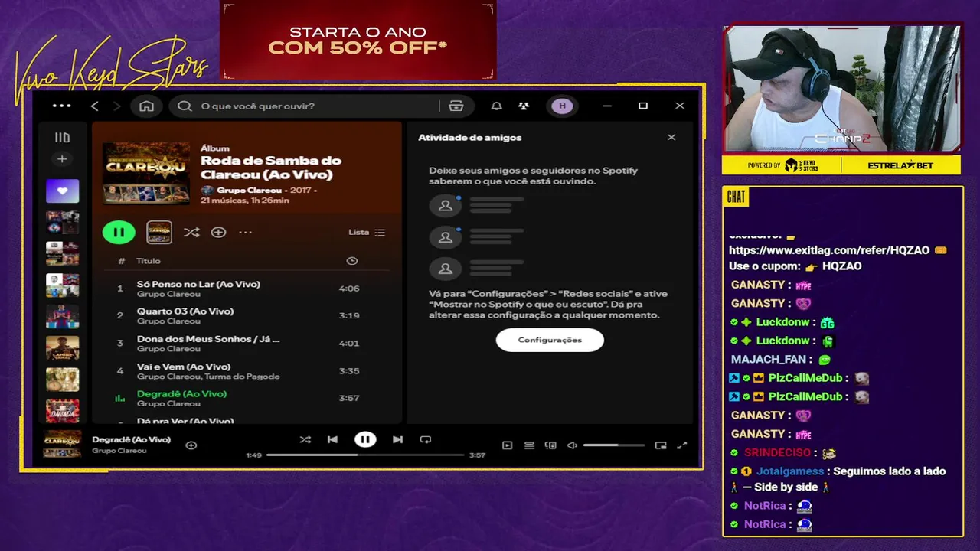
Task: Click chat username 'SRINDECISO'
Action: pyautogui.click(x=777, y=453)
